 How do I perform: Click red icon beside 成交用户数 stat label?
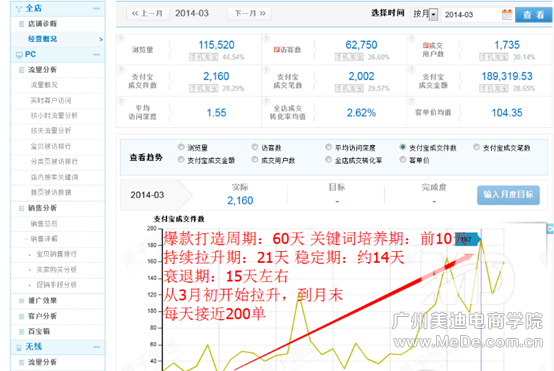point(426,46)
